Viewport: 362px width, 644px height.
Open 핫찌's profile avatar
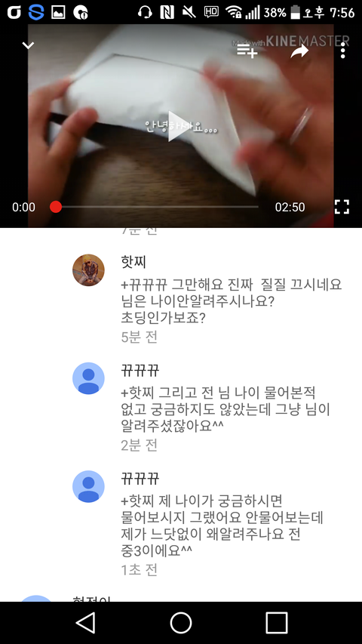pos(88,270)
